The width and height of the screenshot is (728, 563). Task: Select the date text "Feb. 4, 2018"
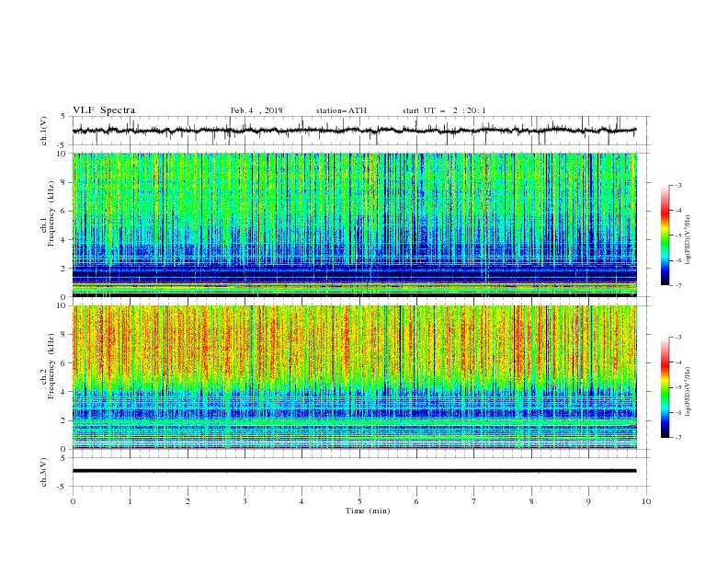256,110
